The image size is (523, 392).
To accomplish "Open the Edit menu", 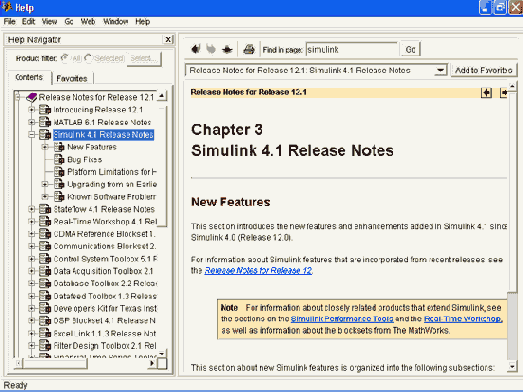I will pyautogui.click(x=28, y=22).
